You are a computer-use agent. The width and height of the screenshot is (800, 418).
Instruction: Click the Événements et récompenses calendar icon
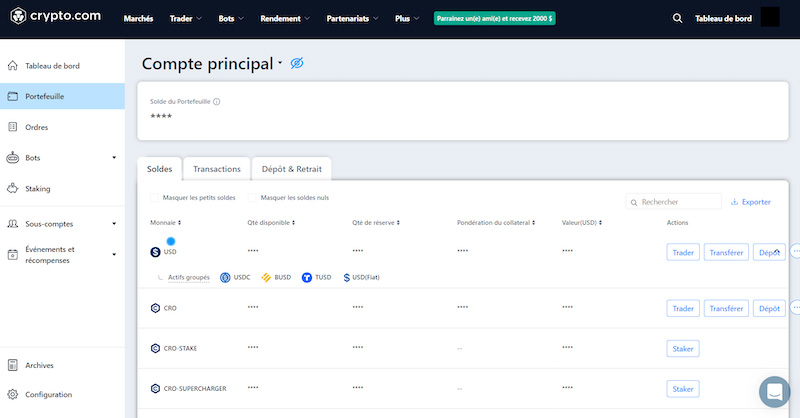point(13,254)
